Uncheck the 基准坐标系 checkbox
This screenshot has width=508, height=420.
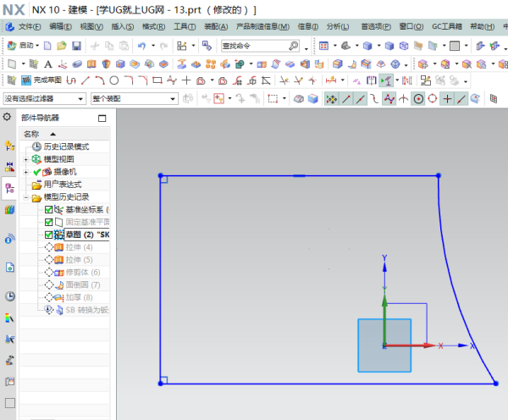pyautogui.click(x=48, y=209)
